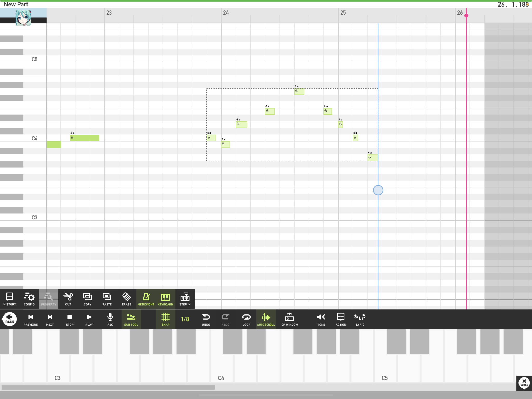Disable the Snap grid toggle

click(165, 319)
